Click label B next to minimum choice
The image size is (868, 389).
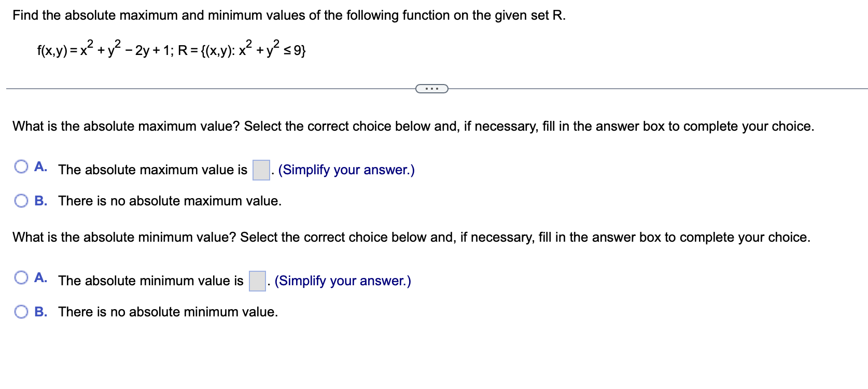(41, 311)
